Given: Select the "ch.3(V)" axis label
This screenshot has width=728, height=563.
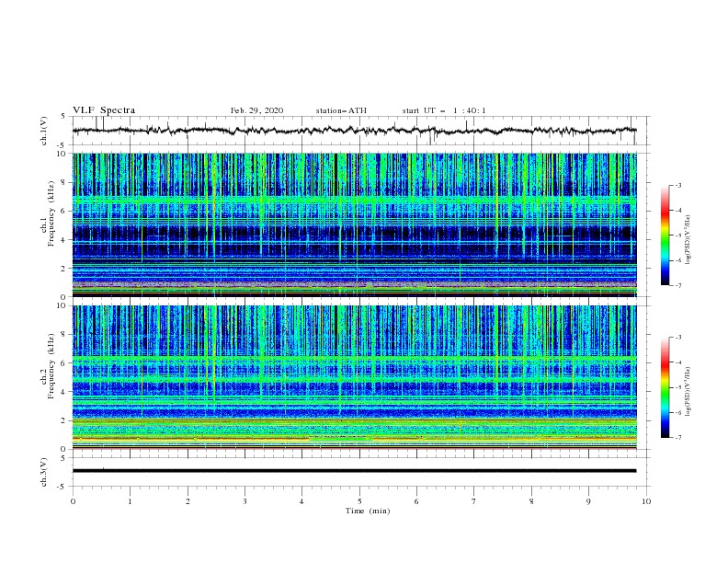Looking at the screenshot, I should coord(44,472).
